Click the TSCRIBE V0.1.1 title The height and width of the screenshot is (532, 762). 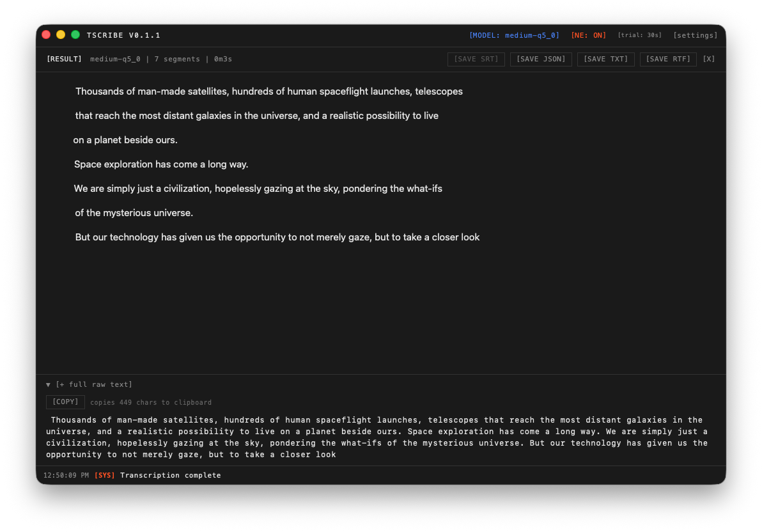point(123,36)
